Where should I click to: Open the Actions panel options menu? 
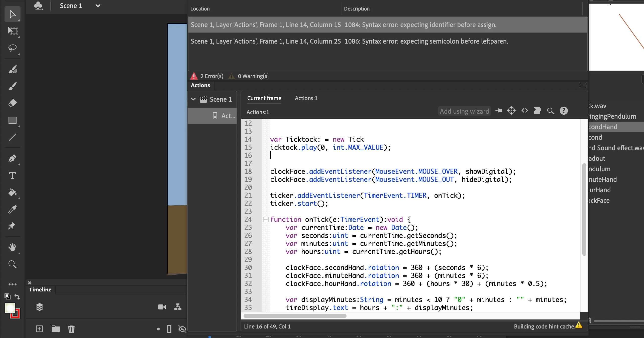583,85
